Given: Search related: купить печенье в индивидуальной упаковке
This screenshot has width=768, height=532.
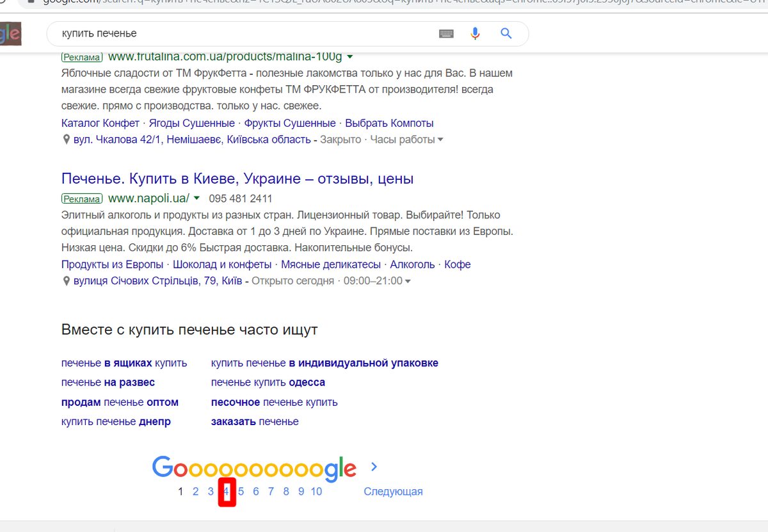Looking at the screenshot, I should tap(324, 363).
